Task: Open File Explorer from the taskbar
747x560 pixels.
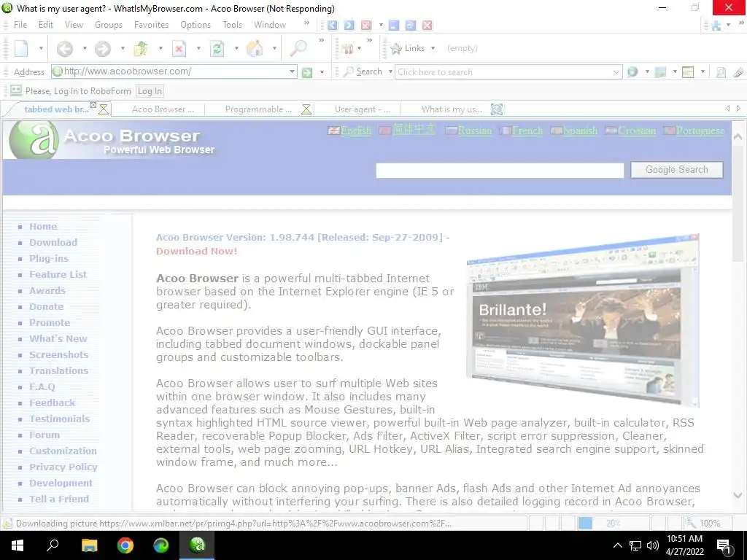Action: click(x=89, y=545)
